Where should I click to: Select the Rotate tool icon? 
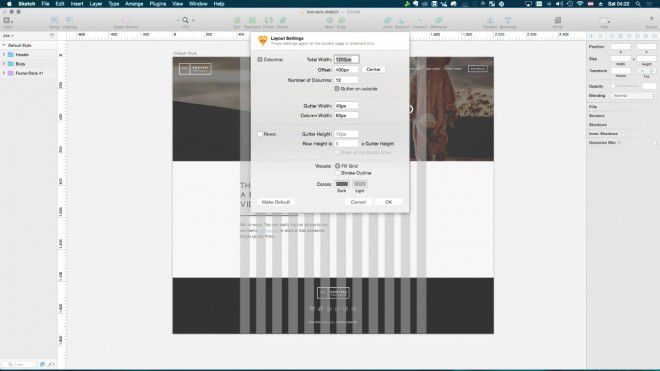[268, 20]
